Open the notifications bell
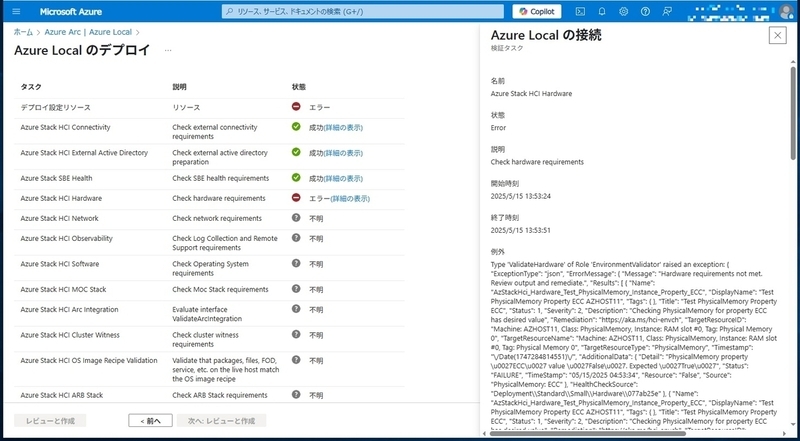 point(602,11)
